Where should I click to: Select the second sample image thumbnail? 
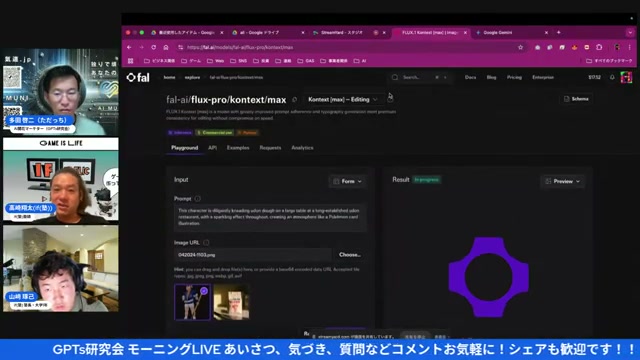click(x=231, y=302)
